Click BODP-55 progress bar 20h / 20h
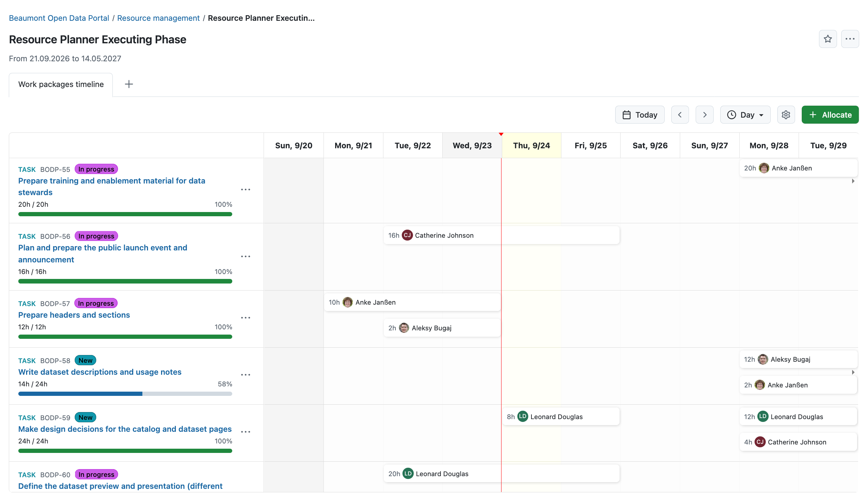This screenshot has width=868, height=498. [125, 214]
